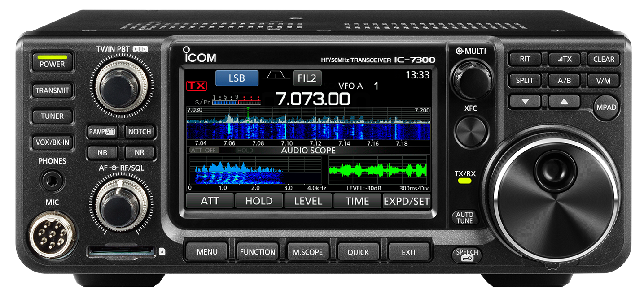Enable the NOTCH filter button
Screen dimensions: 644x302
140,132
